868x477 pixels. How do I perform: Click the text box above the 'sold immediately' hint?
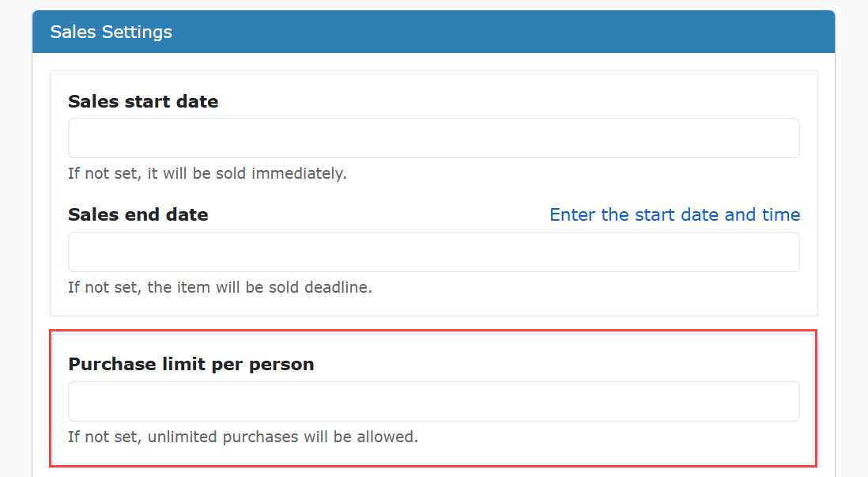coord(433,138)
